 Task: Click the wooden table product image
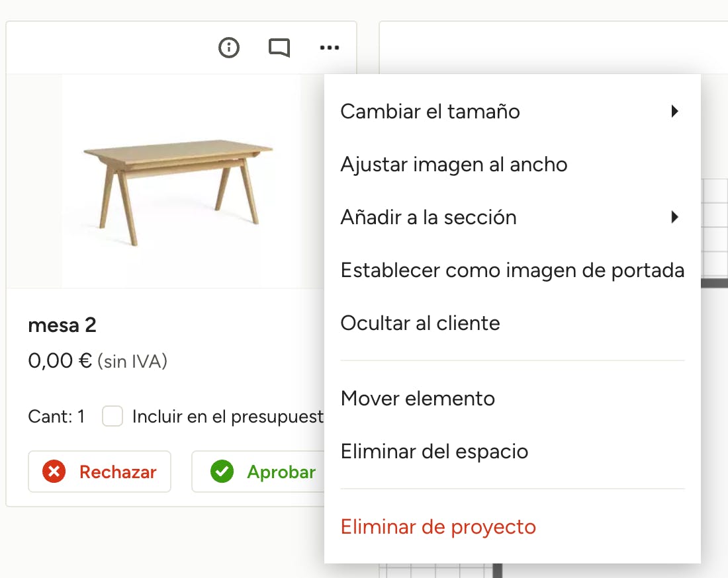point(178,182)
